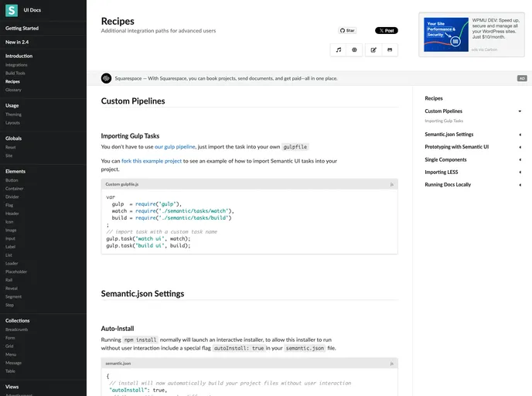Open the Header element docs
Image resolution: width=532 pixels, height=396 pixels.
(x=12, y=213)
